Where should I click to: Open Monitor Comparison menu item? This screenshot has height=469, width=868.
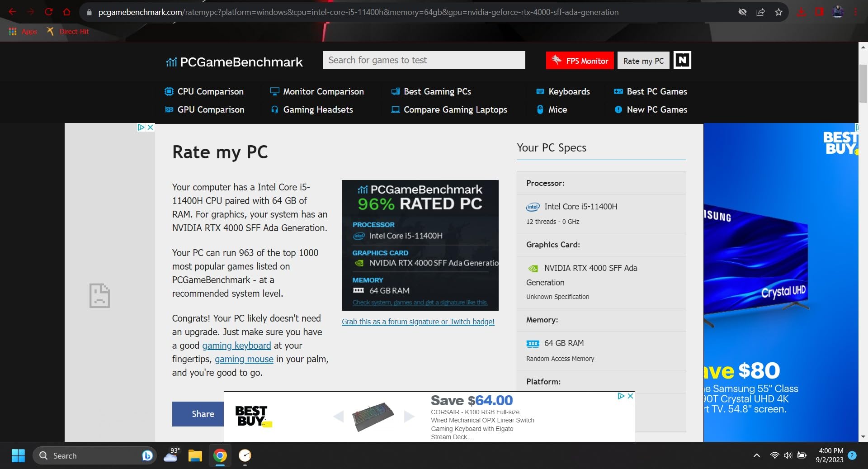tap(316, 91)
